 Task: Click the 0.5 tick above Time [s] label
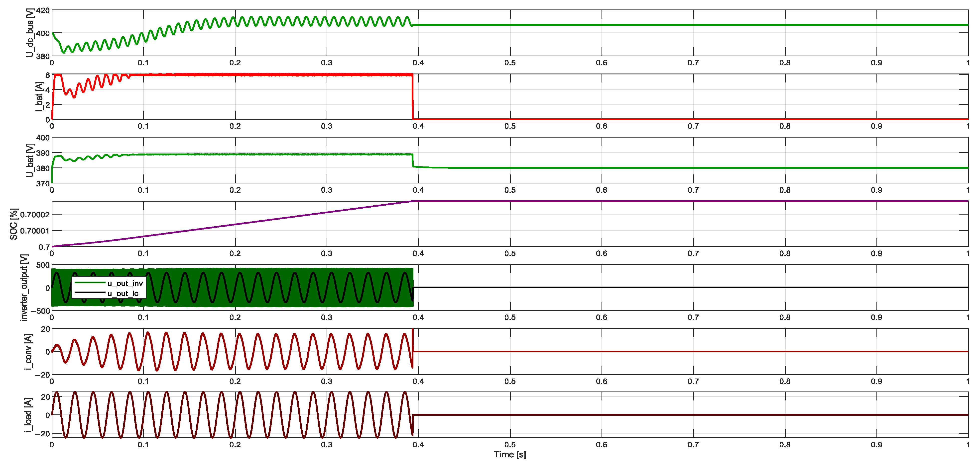[510, 445]
